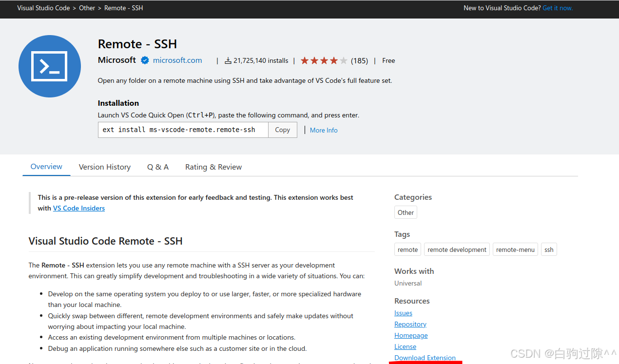Open the VS Code Insiders link
This screenshot has width=619, height=364.
78,208
